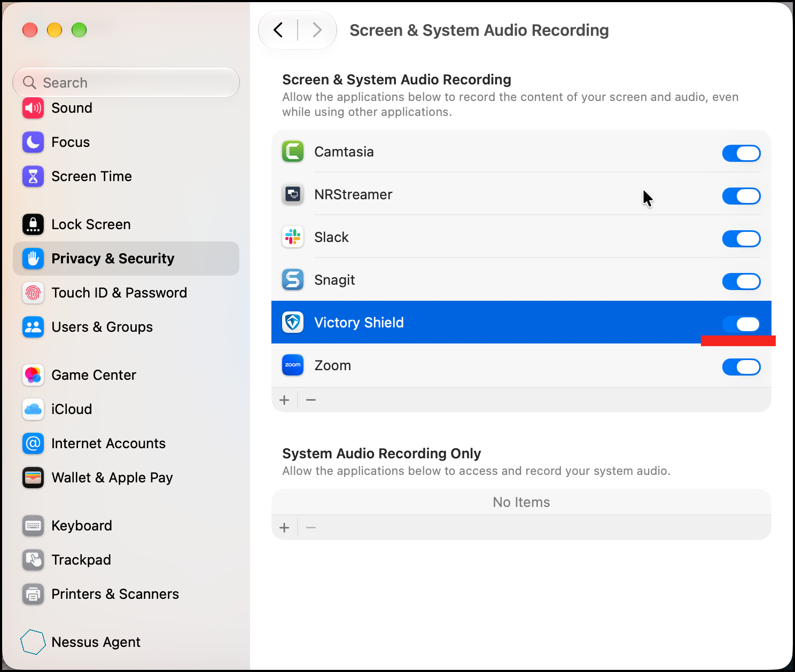Click the Camtasia app icon
This screenshot has height=672, width=795.
[x=293, y=152]
